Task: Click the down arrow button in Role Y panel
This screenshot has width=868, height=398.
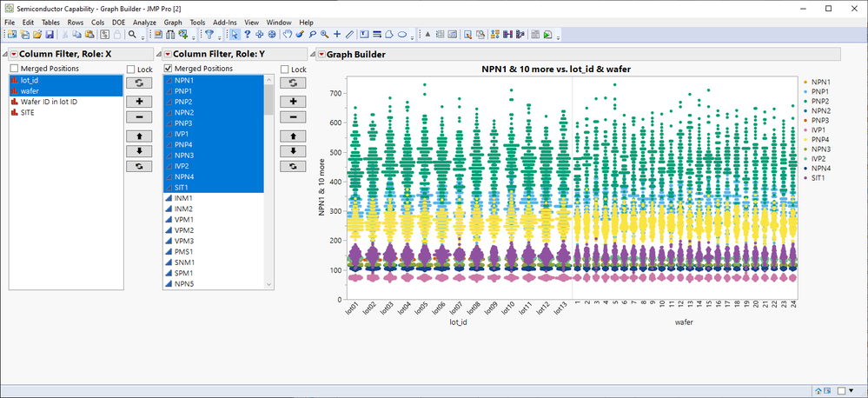Action: click(x=292, y=149)
